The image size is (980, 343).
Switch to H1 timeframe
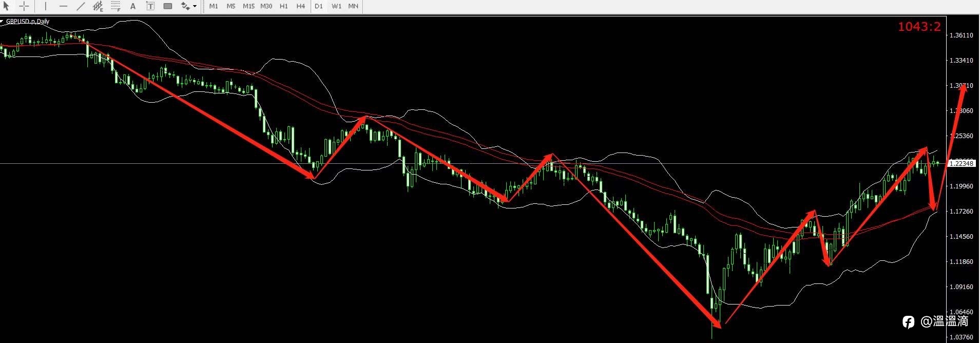[x=284, y=6]
